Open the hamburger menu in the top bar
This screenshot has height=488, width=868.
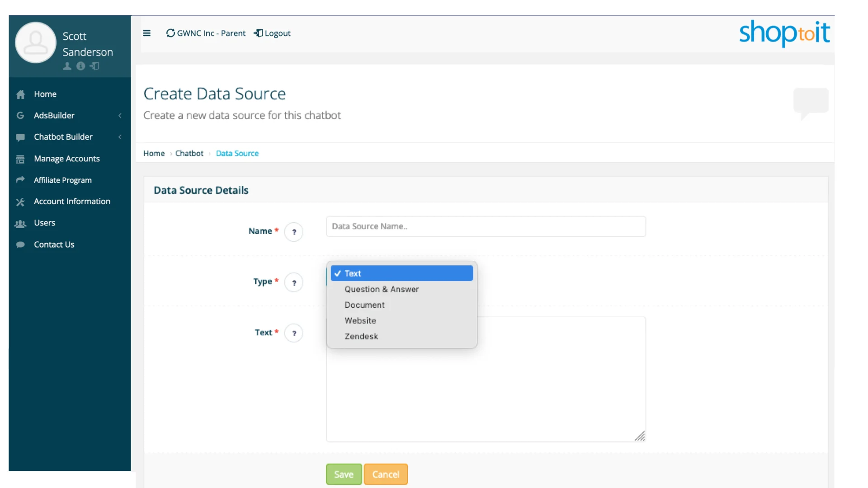(147, 33)
